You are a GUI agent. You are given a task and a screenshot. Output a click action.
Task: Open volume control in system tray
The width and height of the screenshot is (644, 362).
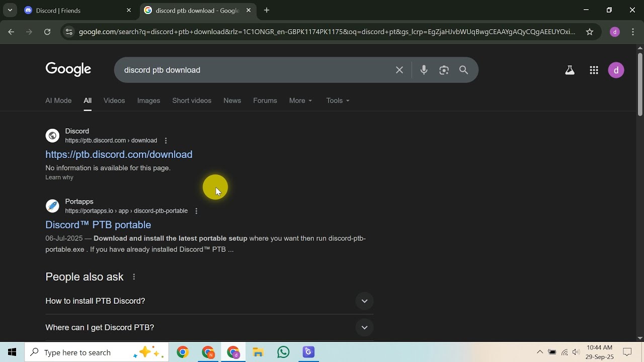pos(576,352)
